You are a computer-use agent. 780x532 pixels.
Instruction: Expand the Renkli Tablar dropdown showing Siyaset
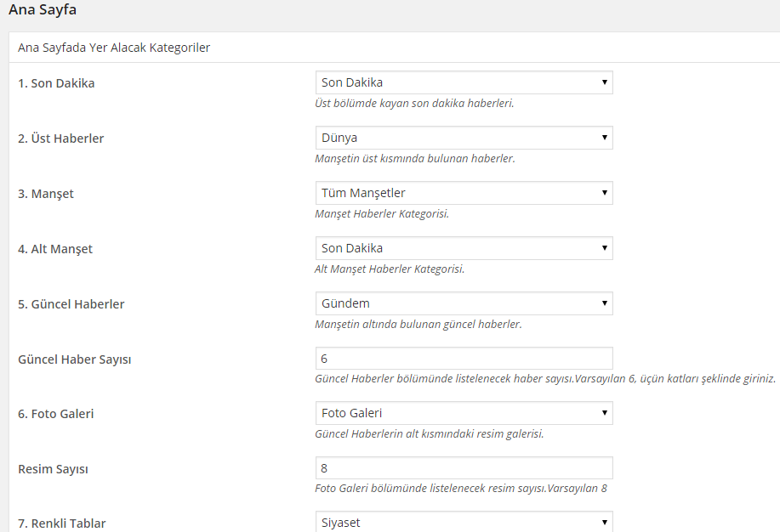(x=464, y=522)
